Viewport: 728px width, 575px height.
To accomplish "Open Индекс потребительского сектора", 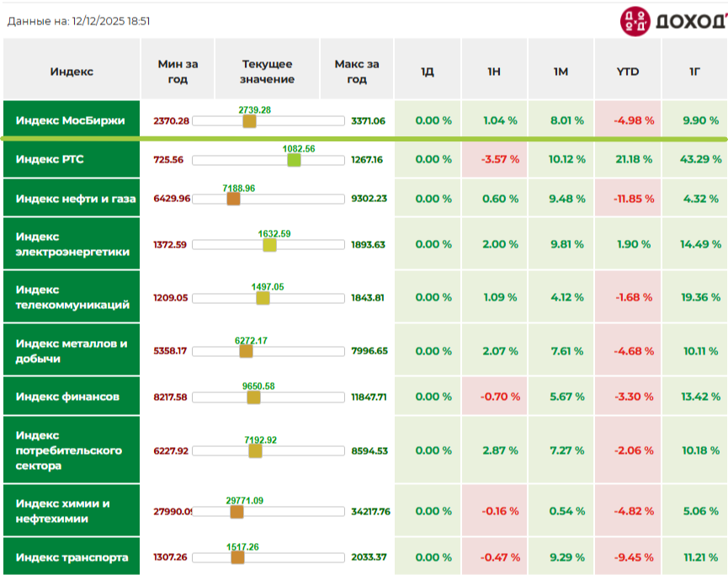I will pos(72,450).
